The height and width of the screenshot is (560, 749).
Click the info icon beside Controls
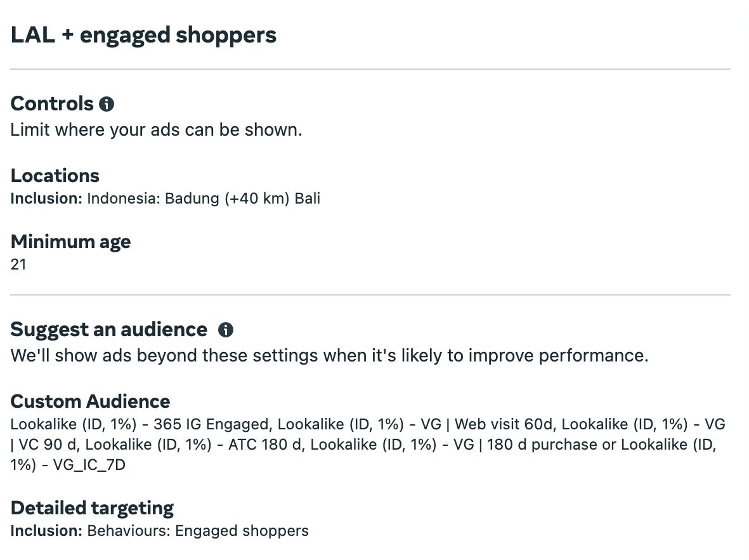tap(107, 104)
